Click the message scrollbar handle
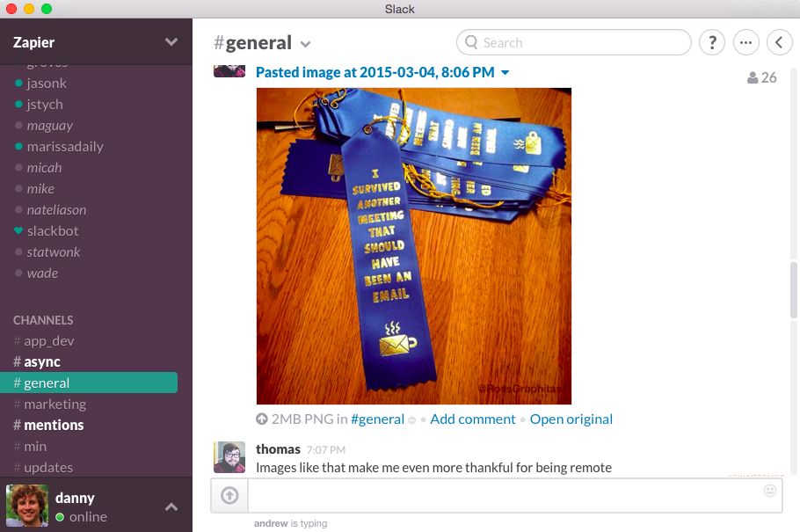This screenshot has width=800, height=532. [793, 289]
